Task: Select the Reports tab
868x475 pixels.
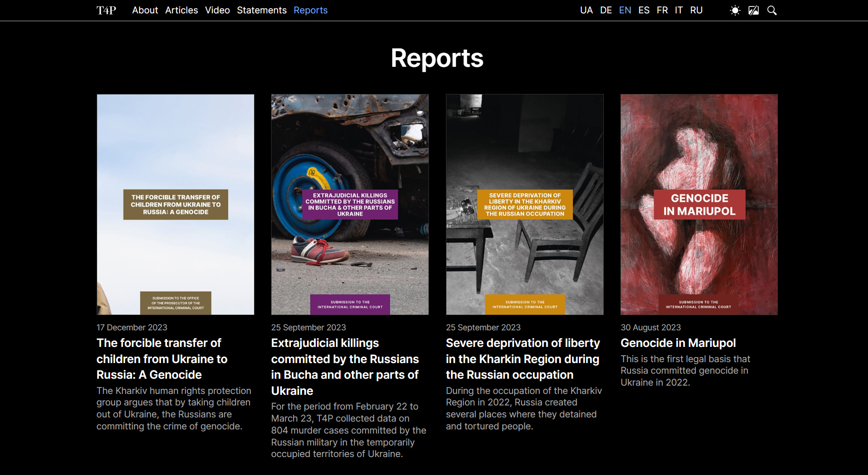Action: [x=310, y=10]
